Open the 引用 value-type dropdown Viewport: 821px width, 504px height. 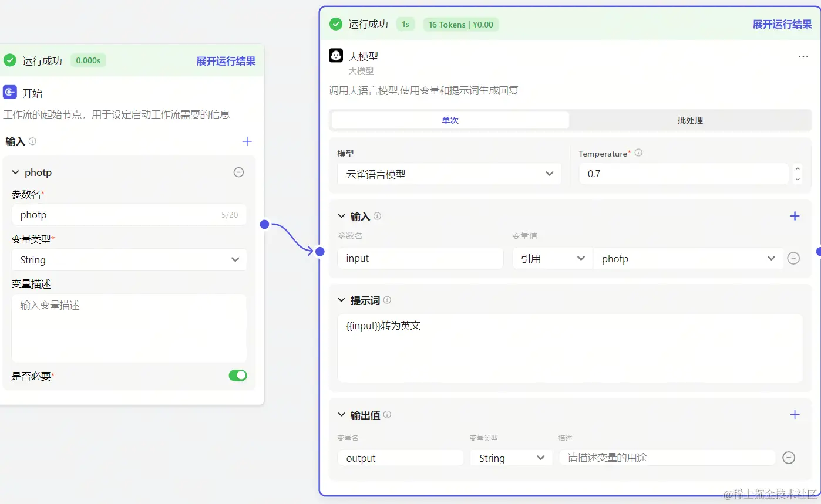point(552,259)
